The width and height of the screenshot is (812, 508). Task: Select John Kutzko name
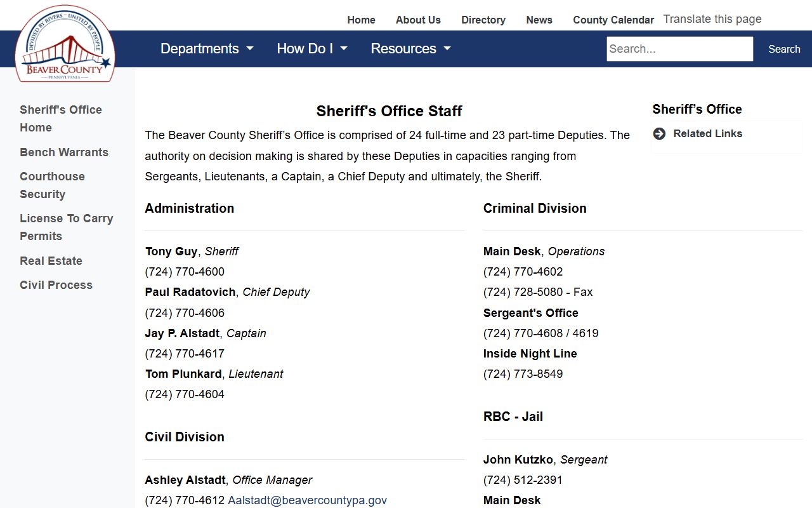click(519, 460)
